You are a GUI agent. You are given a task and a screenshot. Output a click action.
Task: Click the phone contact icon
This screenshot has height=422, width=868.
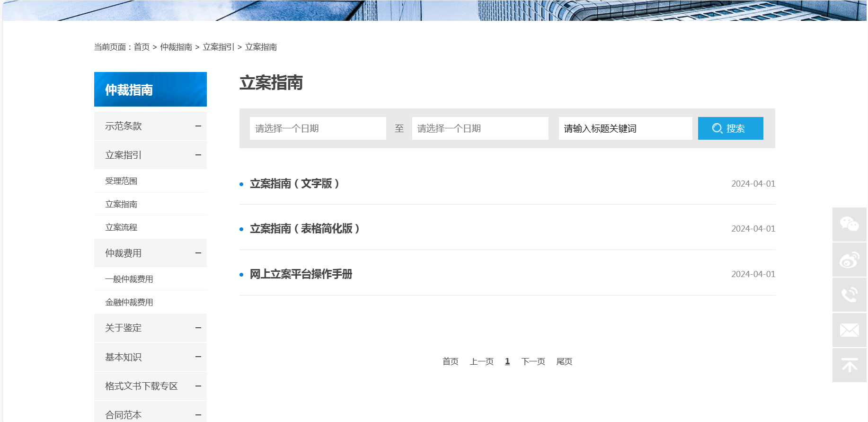849,295
